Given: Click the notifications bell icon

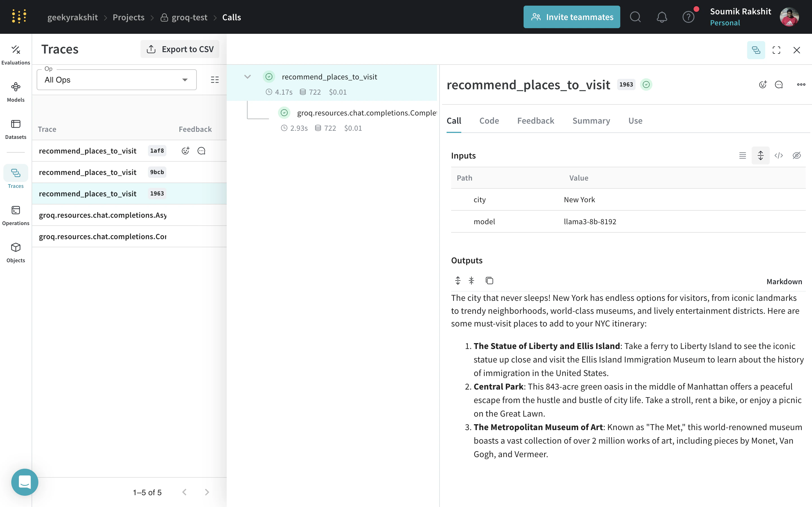Looking at the screenshot, I should [662, 17].
